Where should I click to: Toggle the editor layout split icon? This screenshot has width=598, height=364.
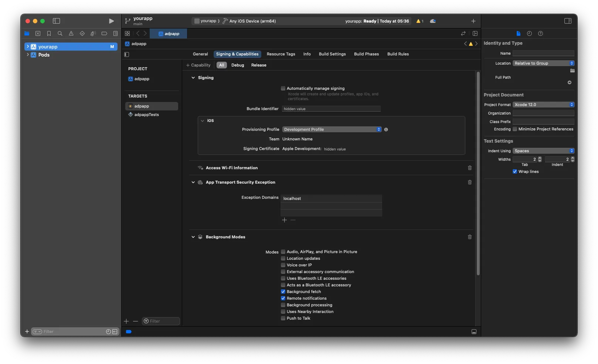[x=475, y=34]
